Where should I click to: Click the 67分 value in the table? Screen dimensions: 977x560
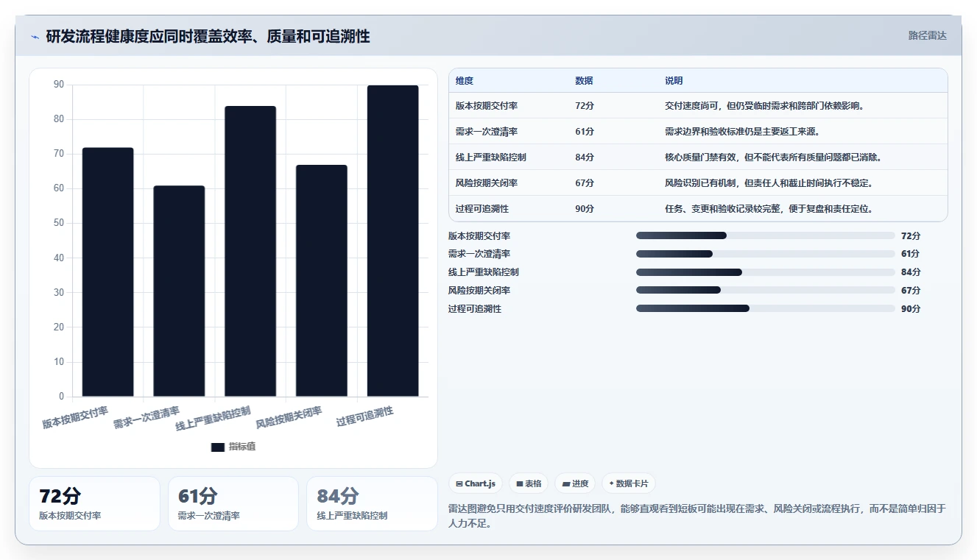pos(585,183)
